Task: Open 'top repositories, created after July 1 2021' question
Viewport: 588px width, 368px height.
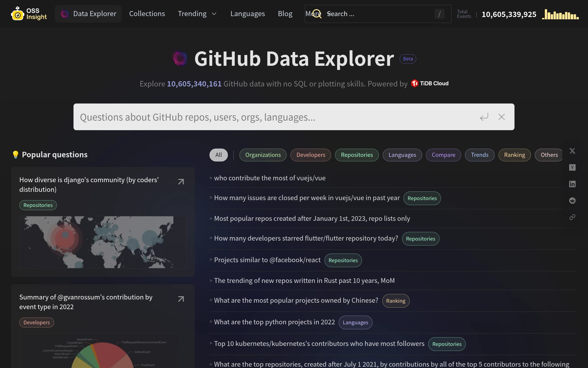Action: coord(391,364)
